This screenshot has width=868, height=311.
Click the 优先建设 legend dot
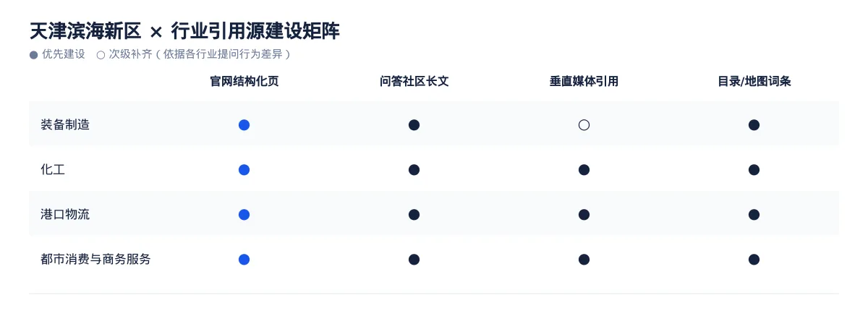click(x=33, y=55)
